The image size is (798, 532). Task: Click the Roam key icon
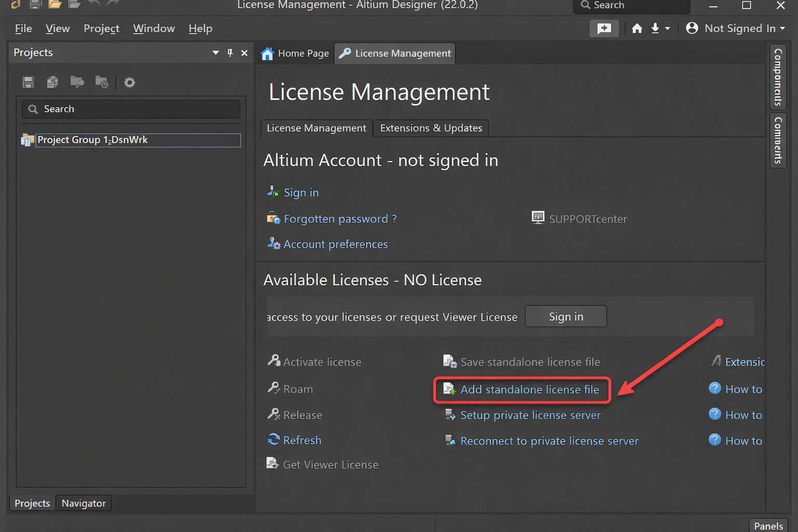coord(274,388)
